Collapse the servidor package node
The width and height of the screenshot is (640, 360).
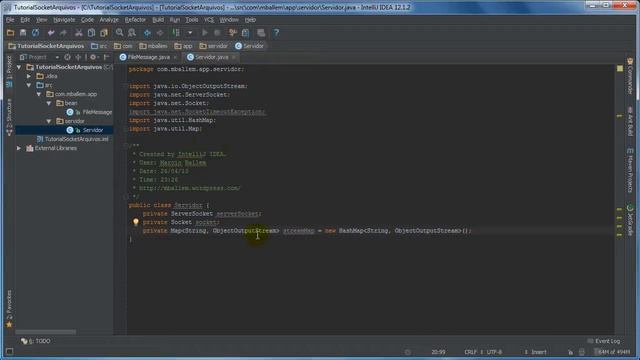pos(49,121)
